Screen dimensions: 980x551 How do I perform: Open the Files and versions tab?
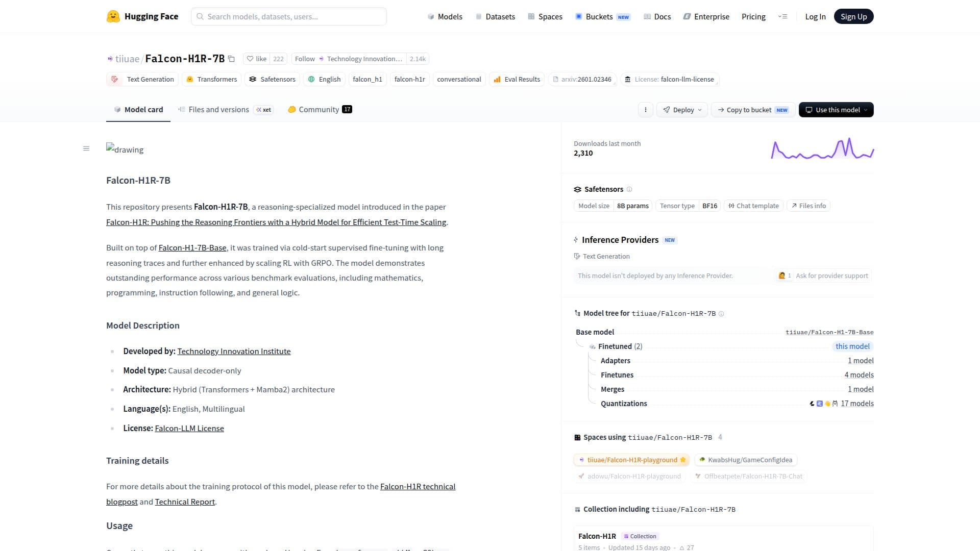coord(225,110)
